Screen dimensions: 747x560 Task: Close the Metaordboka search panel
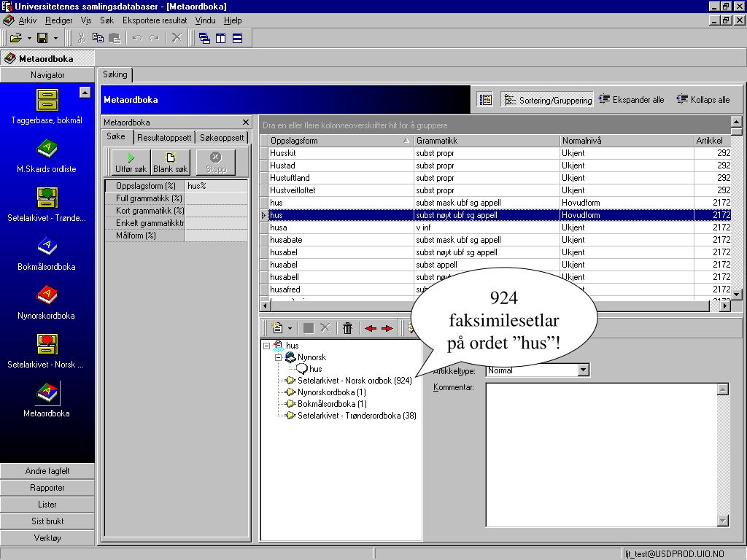[246, 122]
